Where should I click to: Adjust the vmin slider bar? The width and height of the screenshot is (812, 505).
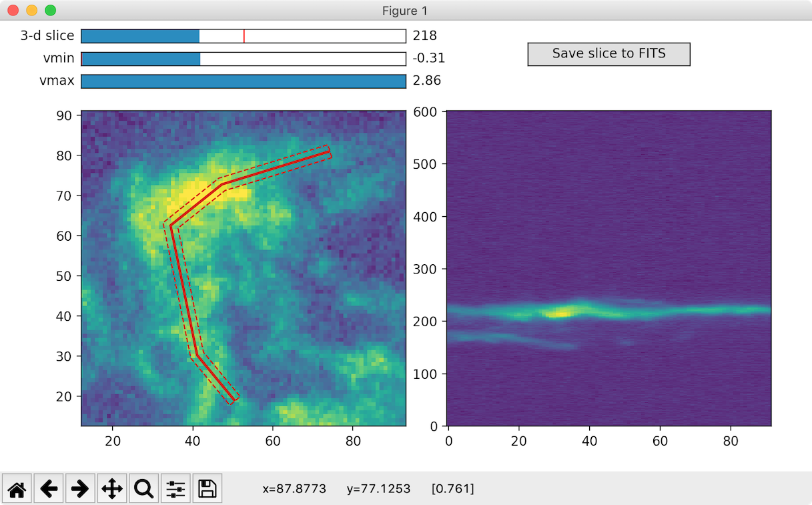click(244, 59)
